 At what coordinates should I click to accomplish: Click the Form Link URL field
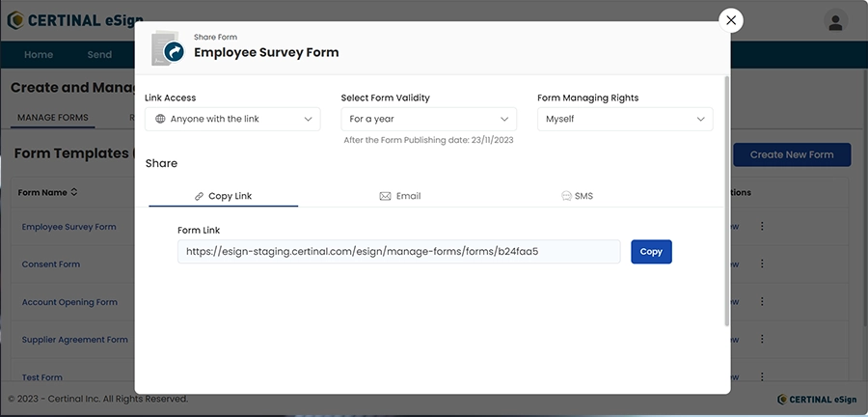(398, 251)
